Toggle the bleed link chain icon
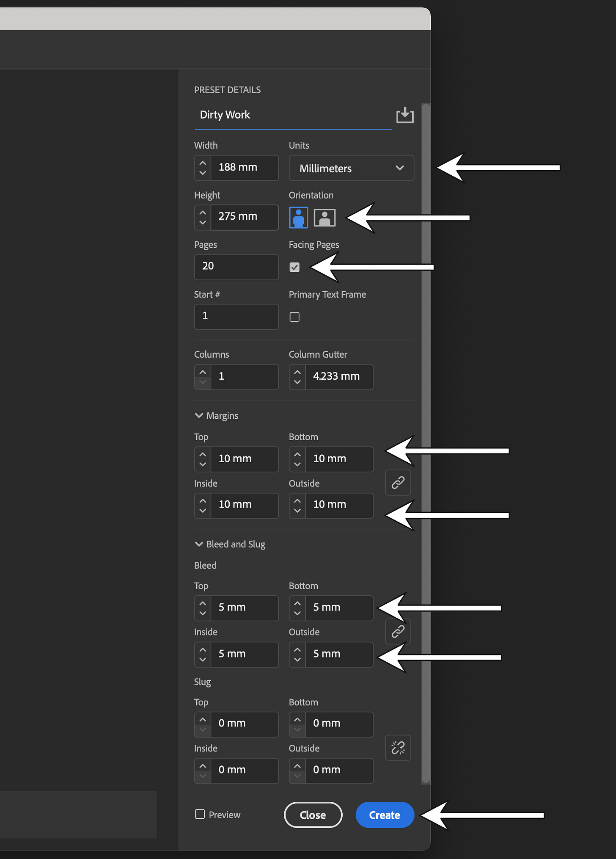 point(398,631)
